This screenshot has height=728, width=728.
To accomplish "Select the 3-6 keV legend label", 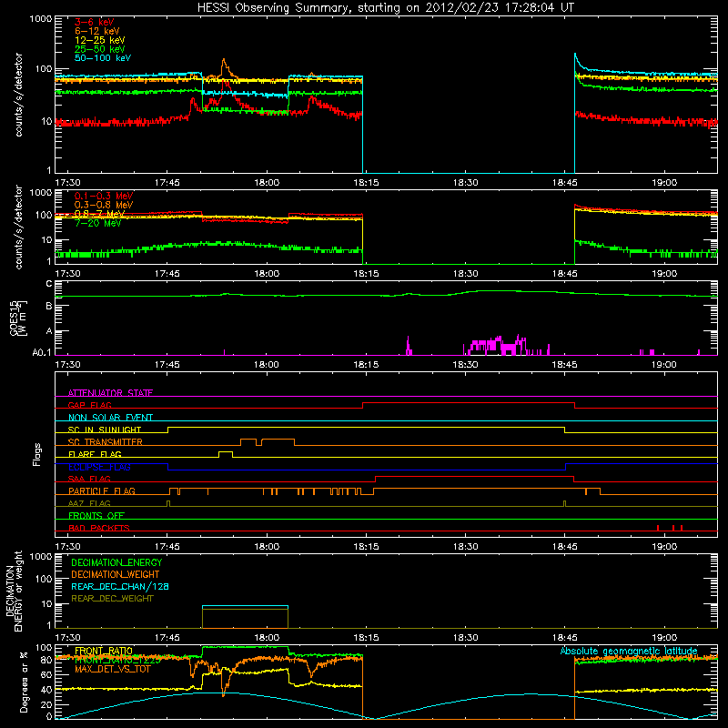I will [x=94, y=22].
